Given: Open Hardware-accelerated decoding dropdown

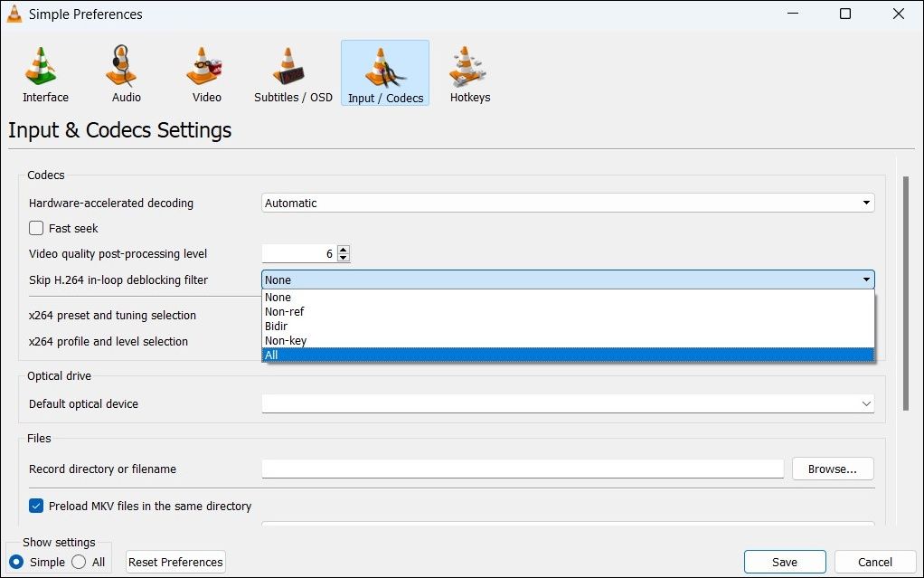Looking at the screenshot, I should tap(568, 203).
